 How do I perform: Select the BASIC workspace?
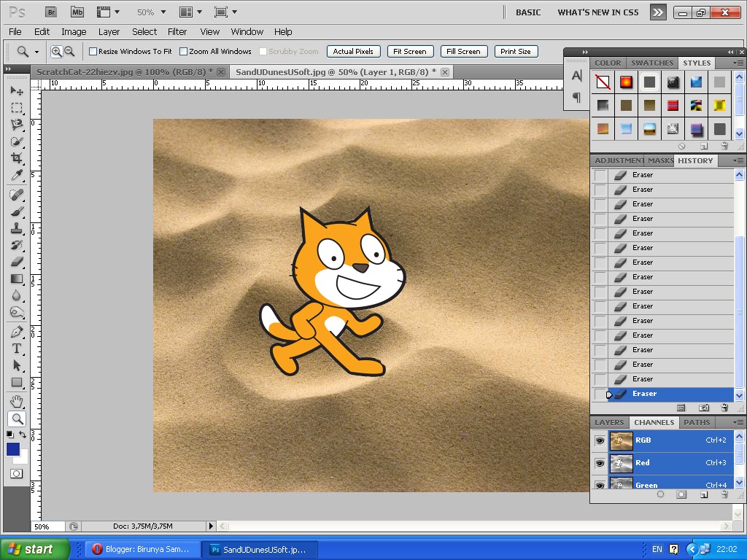coord(528,13)
